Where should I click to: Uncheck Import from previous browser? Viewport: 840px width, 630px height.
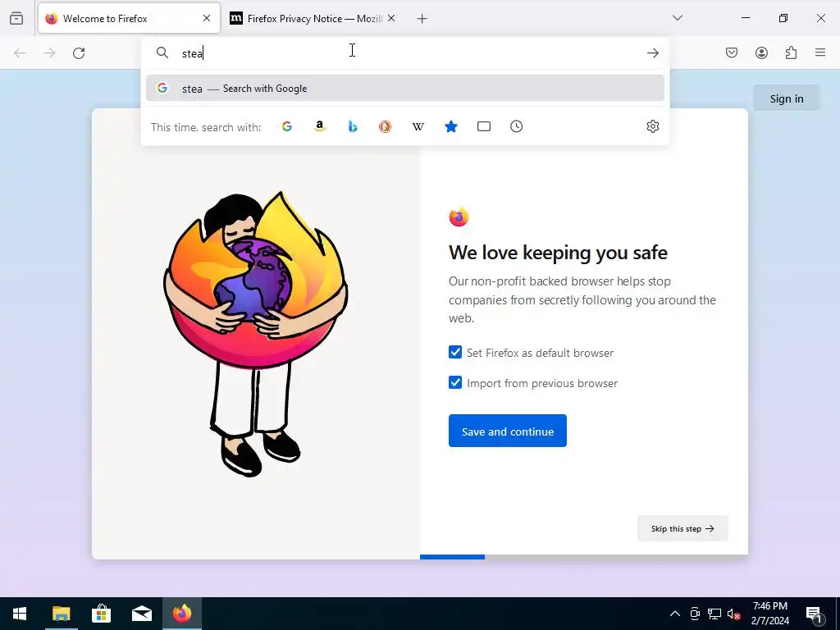[455, 382]
